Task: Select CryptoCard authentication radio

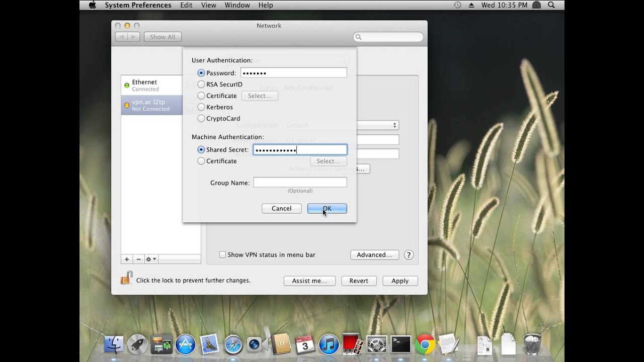Action: click(201, 119)
